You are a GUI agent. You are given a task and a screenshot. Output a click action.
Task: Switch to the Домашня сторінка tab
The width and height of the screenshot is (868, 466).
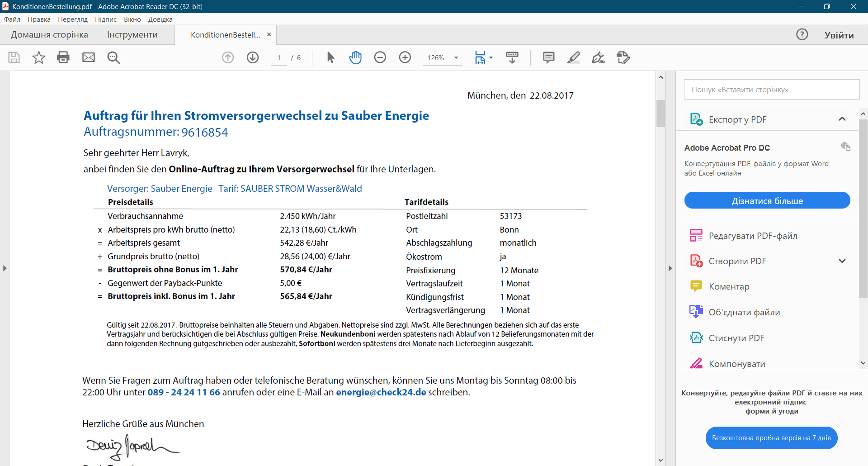pyautogui.click(x=49, y=35)
